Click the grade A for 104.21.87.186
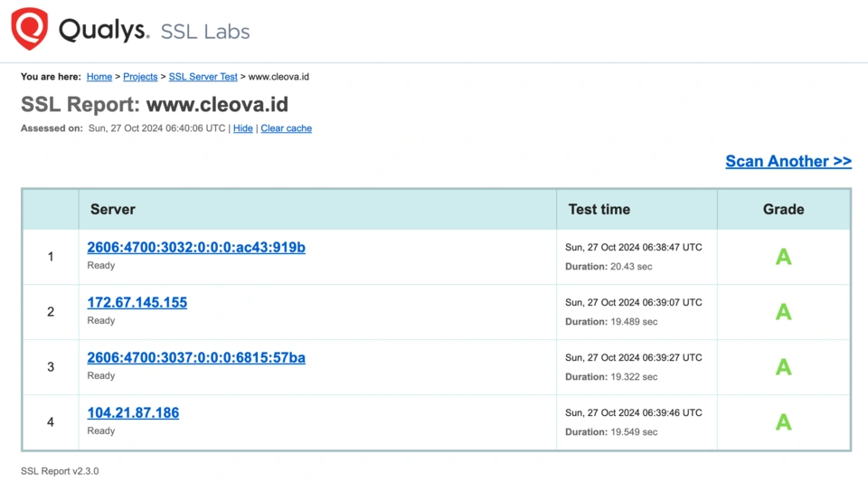The height and width of the screenshot is (482, 868). pos(783,422)
